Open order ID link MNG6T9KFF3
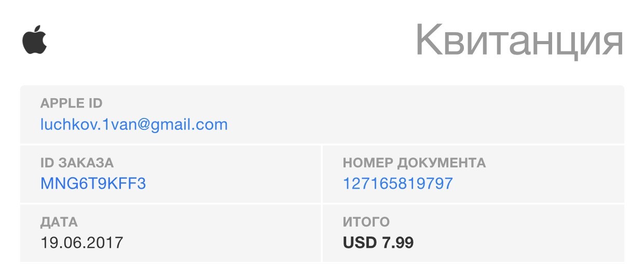Image resolution: width=644 pixels, height=264 pixels. tap(93, 183)
